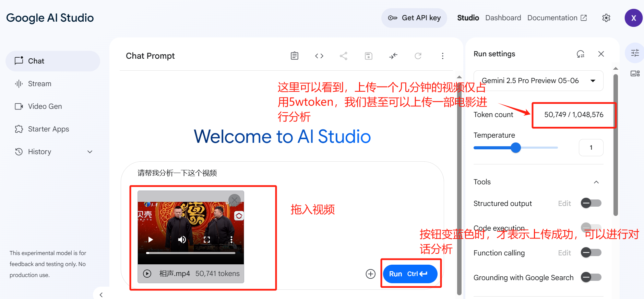Open the Gemini 2.5 Pro model dropdown

[538, 81]
